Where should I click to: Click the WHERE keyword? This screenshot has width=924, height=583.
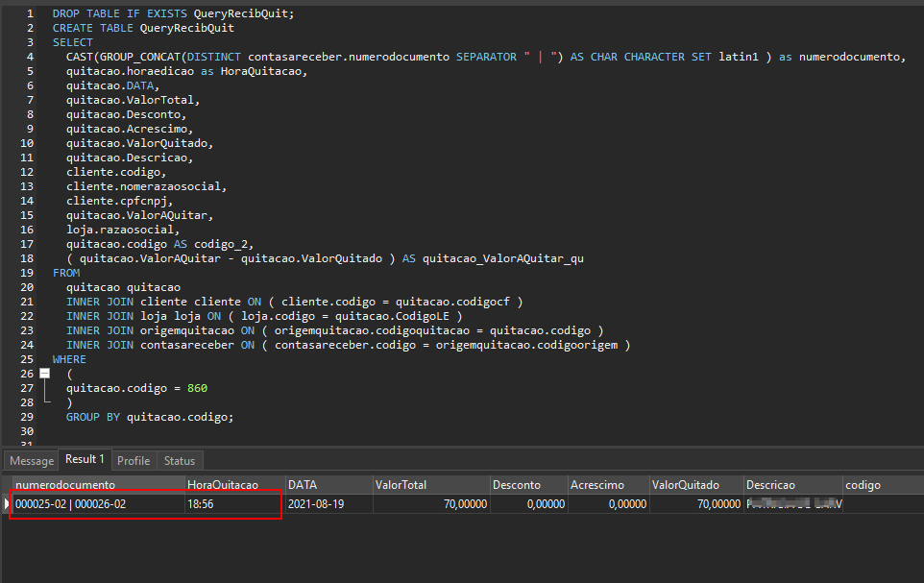point(69,359)
